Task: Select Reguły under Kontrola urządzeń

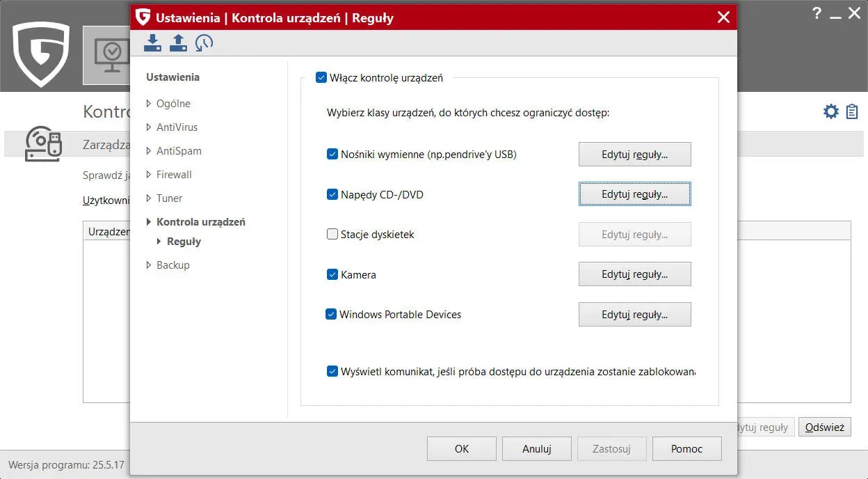Action: click(x=184, y=242)
